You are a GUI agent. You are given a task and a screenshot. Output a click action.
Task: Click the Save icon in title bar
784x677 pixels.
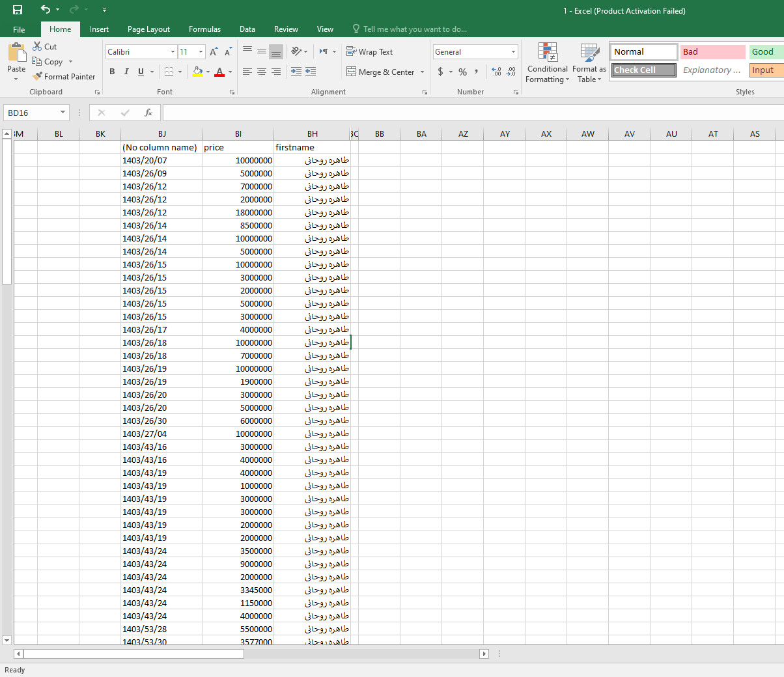pos(18,10)
